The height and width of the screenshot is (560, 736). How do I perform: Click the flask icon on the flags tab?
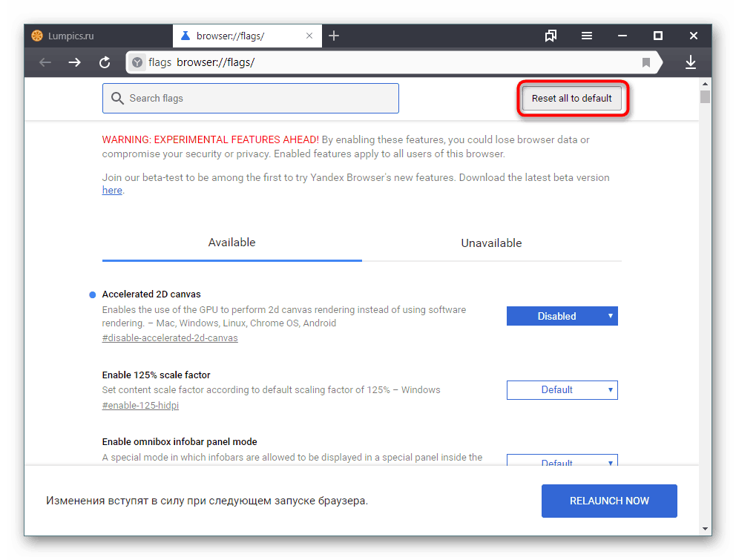184,35
